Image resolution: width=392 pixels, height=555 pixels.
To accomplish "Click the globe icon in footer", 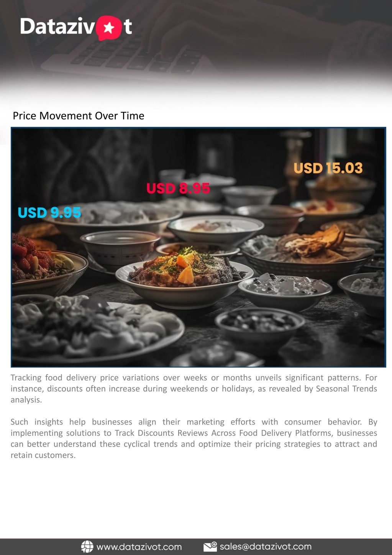I will coord(87,547).
